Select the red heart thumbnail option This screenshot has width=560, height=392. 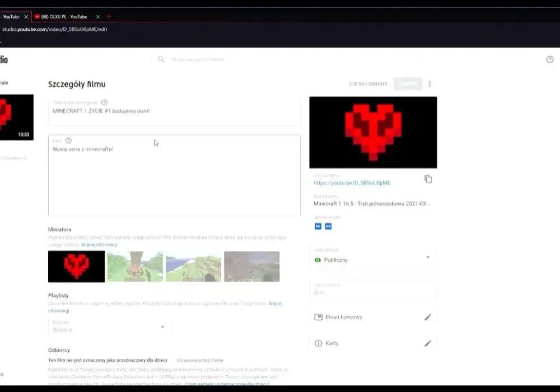[76, 267]
